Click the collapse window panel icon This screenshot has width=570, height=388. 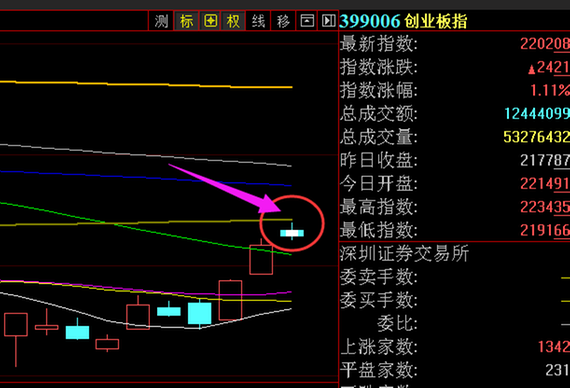307,21
